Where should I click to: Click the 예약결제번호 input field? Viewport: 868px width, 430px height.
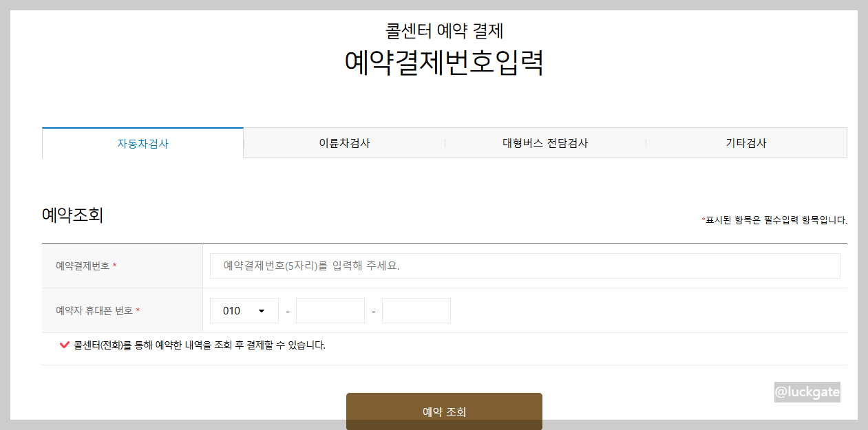point(525,266)
